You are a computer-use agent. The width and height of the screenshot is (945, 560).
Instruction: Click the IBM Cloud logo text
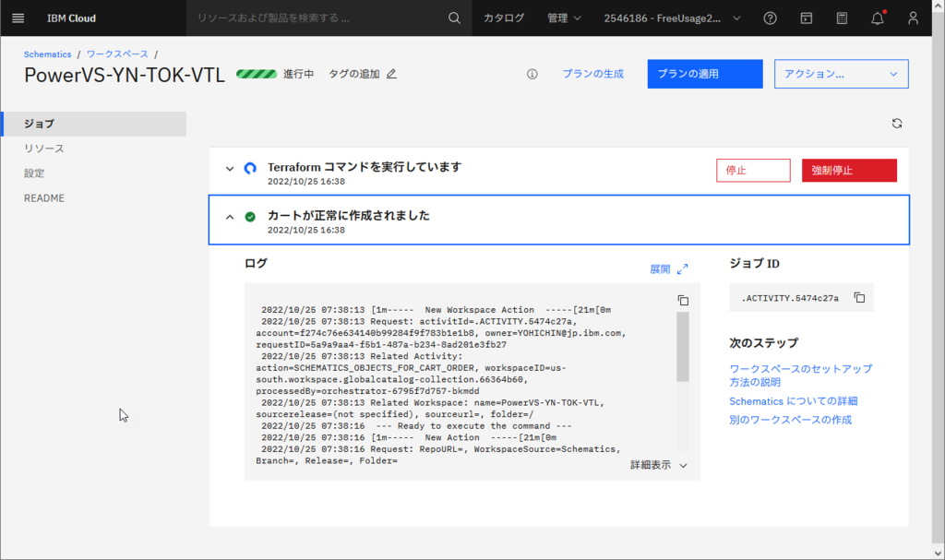[71, 18]
